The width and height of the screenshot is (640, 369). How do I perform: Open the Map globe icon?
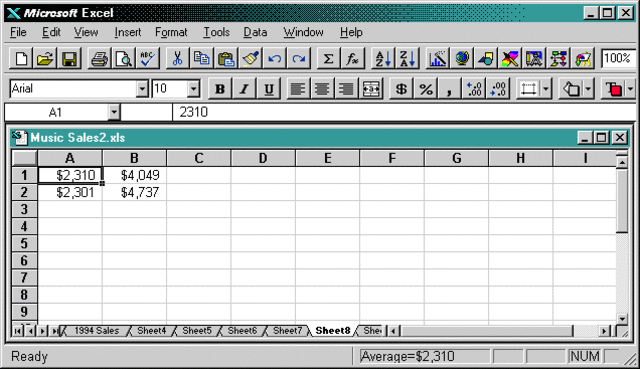(462, 59)
